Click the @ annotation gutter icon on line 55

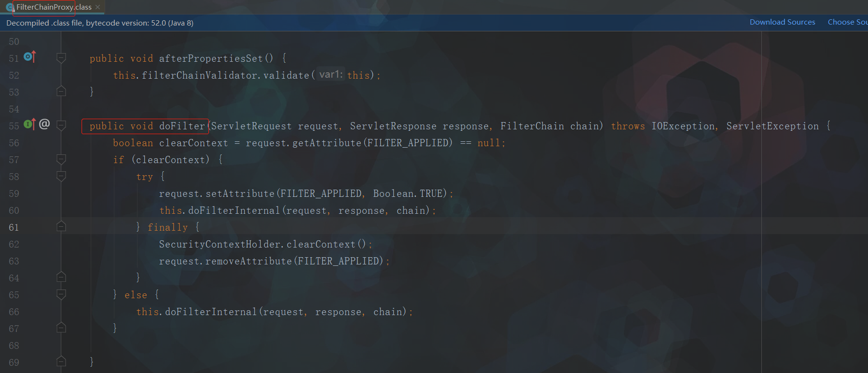pyautogui.click(x=44, y=124)
